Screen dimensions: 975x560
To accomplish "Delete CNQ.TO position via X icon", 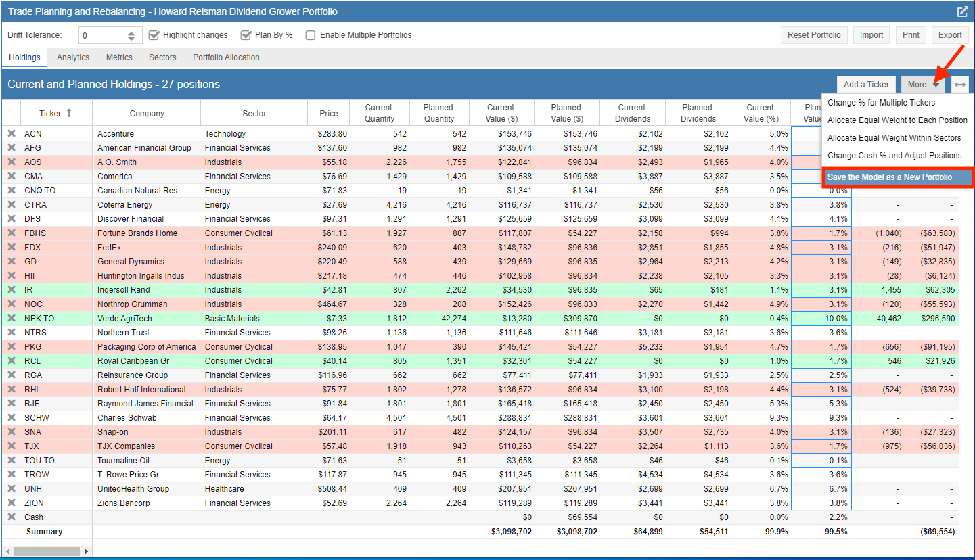I will pyautogui.click(x=11, y=191).
